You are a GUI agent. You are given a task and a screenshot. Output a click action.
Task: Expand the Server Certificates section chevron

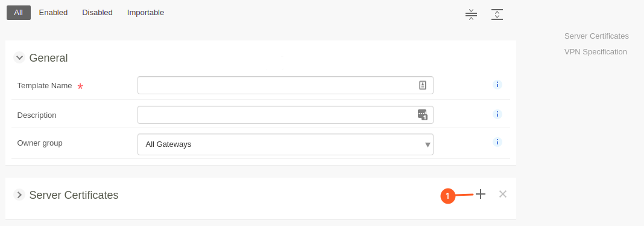(x=19, y=195)
